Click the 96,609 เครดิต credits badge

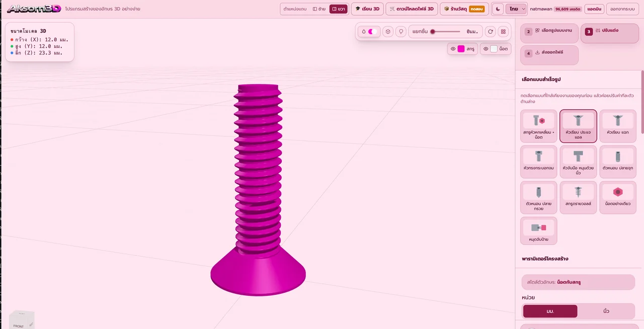568,9
